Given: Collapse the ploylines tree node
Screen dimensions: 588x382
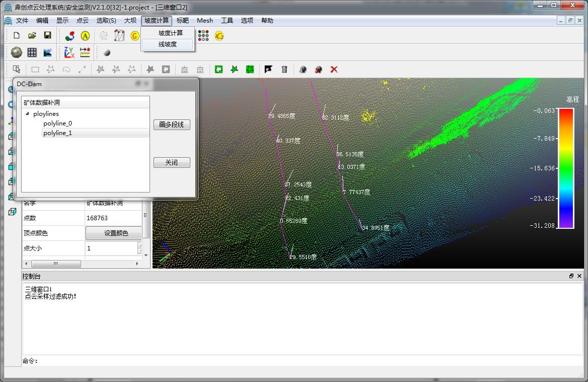Looking at the screenshot, I should [27, 114].
